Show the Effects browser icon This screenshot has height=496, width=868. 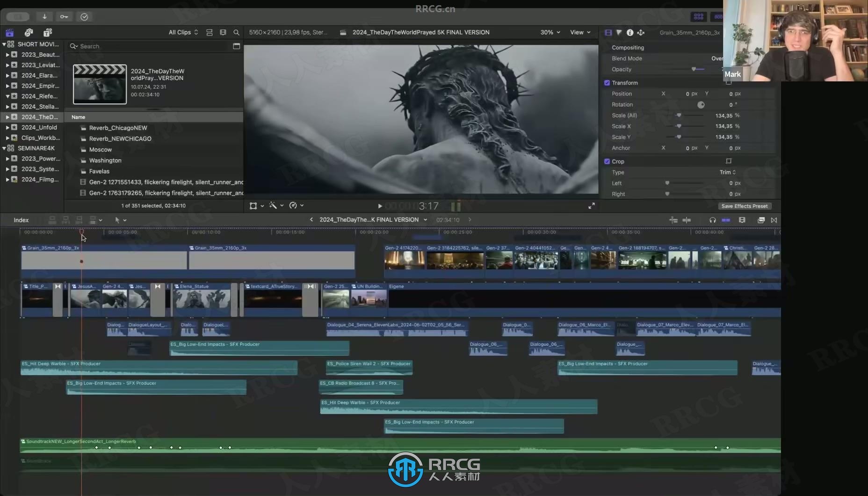(761, 220)
